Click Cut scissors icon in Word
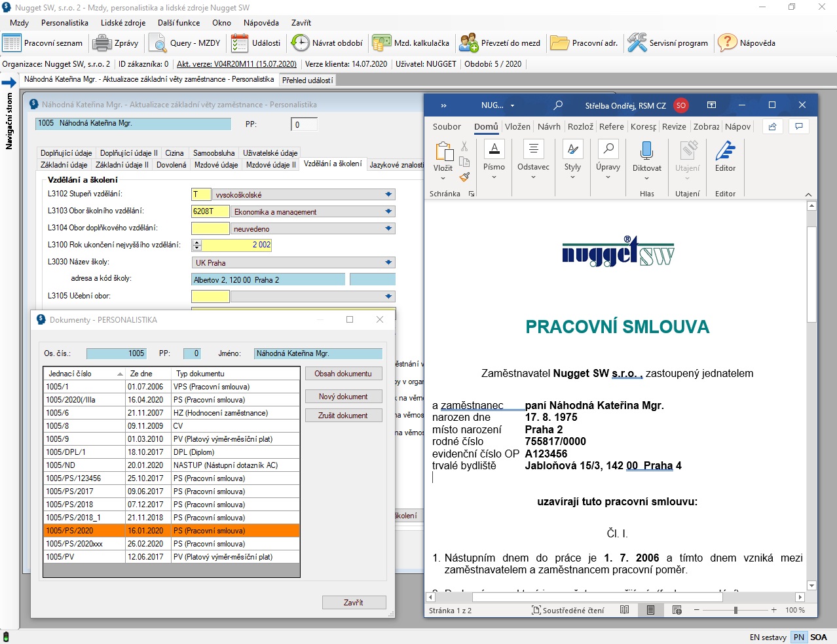The height and width of the screenshot is (644, 837). tap(464, 147)
